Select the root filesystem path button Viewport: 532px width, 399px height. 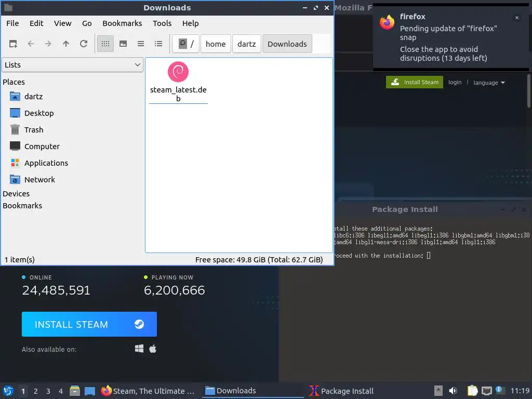pyautogui.click(x=185, y=44)
